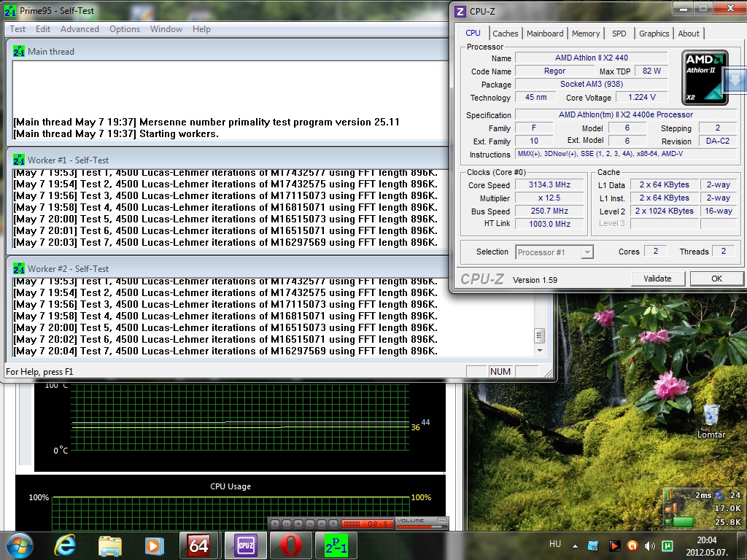The width and height of the screenshot is (747, 560).
Task: Click the Bus Speed value 250.7 MHz
Action: pos(549,211)
